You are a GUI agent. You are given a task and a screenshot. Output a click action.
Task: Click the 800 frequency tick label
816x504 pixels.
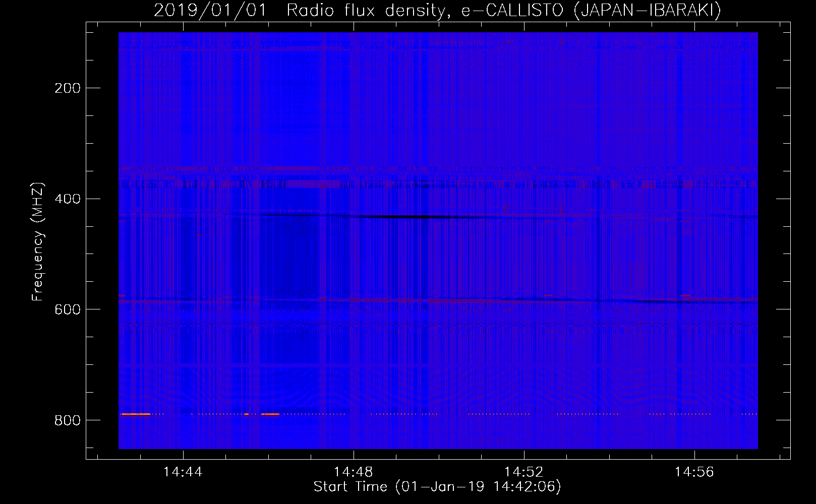click(68, 420)
